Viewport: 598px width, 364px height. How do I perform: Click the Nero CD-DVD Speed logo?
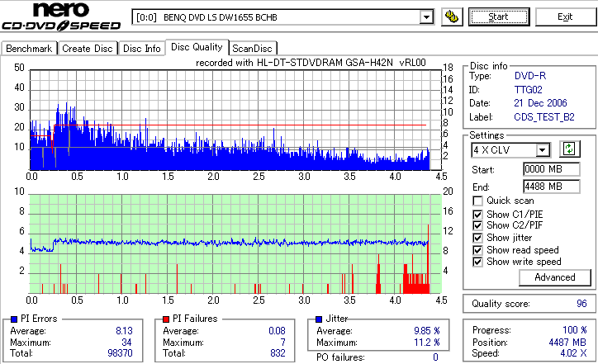coord(61,17)
